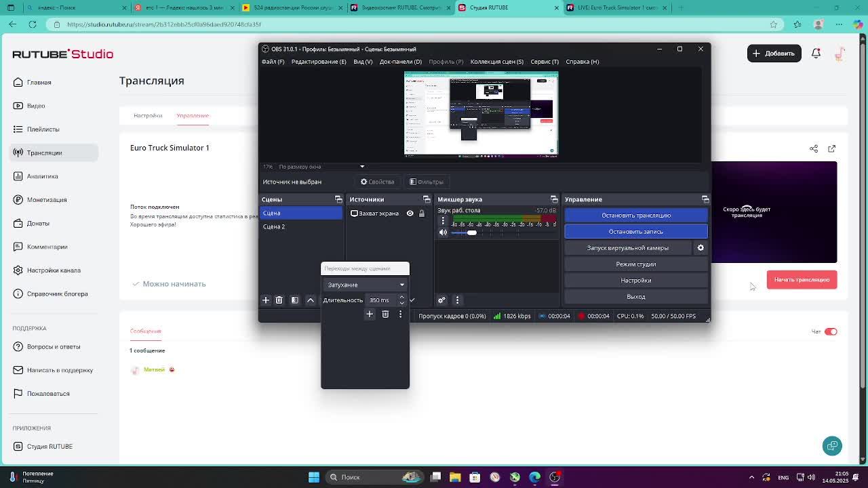Open scene filters icon in Scenes toolbar
868x488 pixels.
click(295, 300)
